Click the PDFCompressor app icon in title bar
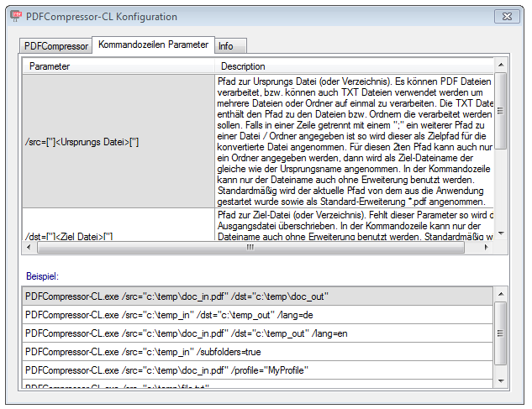This screenshot has height=409, width=532. pos(16,16)
